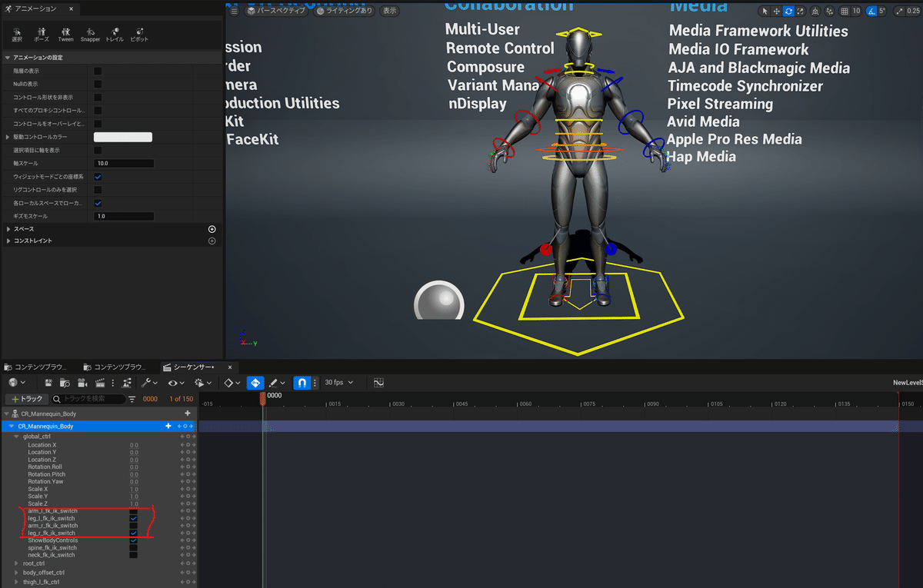This screenshot has height=588, width=923.
Task: Activate the translate gizmo in viewport toolbar
Action: [x=777, y=11]
